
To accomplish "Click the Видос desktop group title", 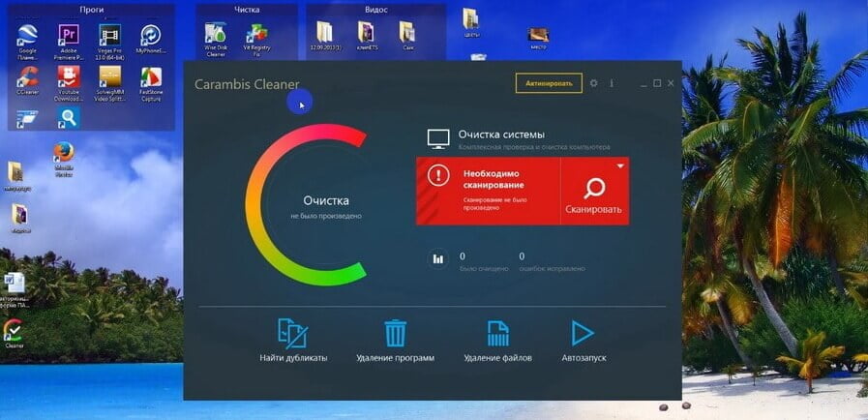I will tap(375, 10).
